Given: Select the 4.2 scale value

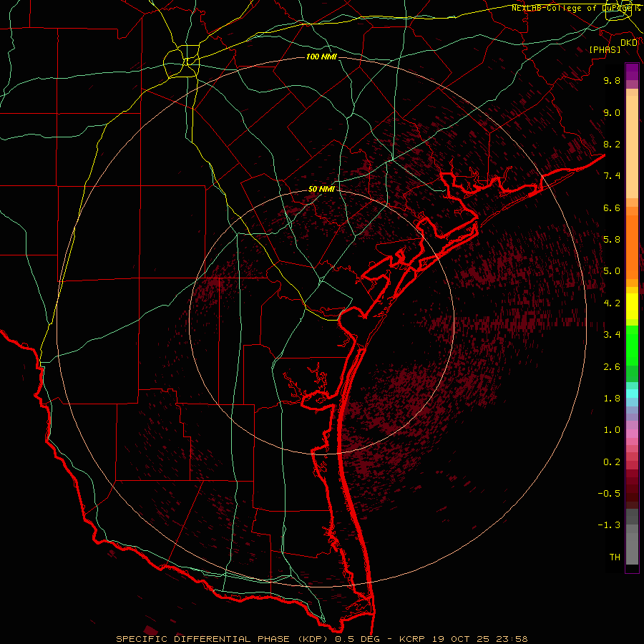Looking at the screenshot, I should pyautogui.click(x=612, y=303).
